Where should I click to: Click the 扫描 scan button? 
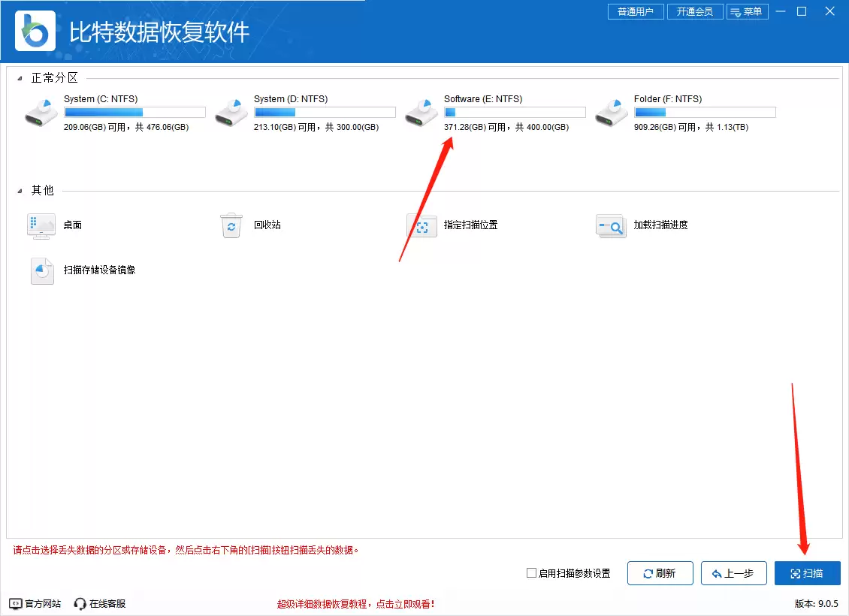[x=807, y=573]
